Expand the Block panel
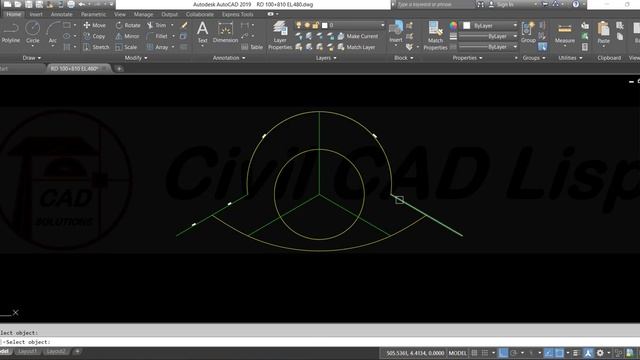Screen dimensions: 640x360 point(403,58)
